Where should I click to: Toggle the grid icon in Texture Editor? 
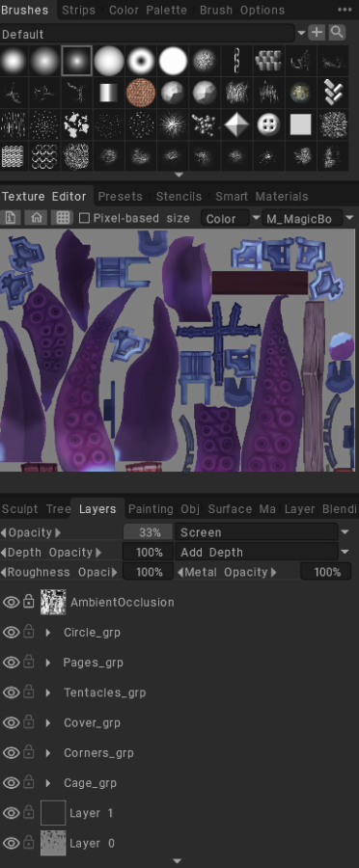coord(63,218)
